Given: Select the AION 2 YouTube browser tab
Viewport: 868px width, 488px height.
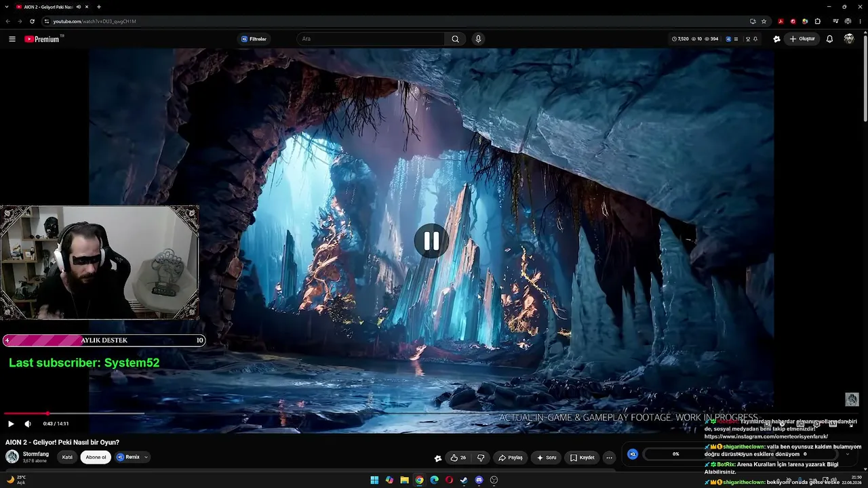Looking at the screenshot, I should point(51,7).
